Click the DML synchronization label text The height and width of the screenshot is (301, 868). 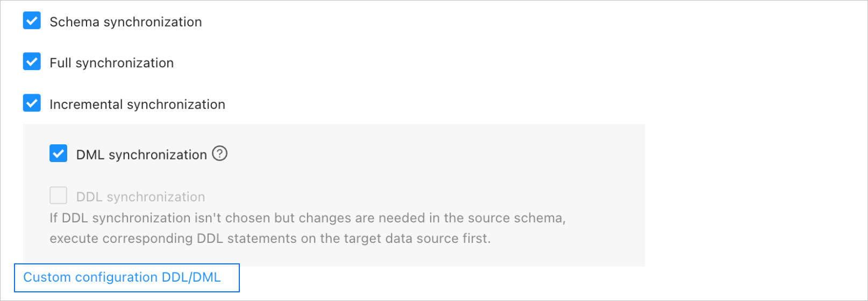click(x=141, y=155)
